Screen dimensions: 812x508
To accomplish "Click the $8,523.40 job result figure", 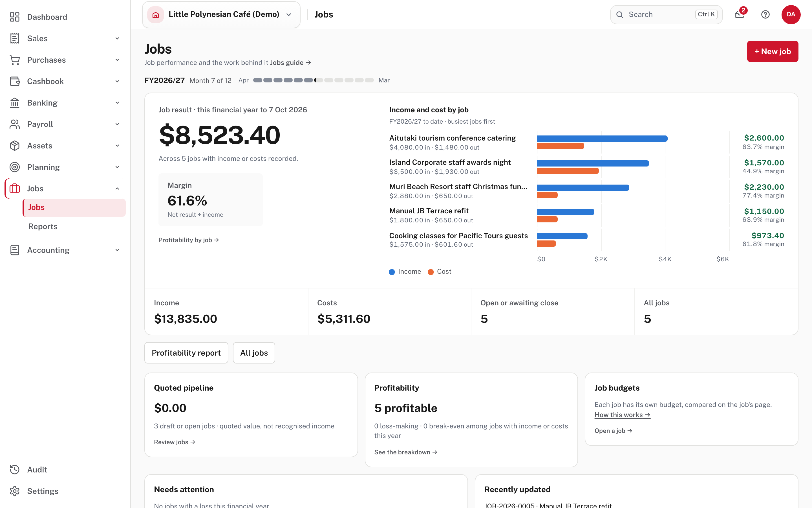I will coord(219,135).
